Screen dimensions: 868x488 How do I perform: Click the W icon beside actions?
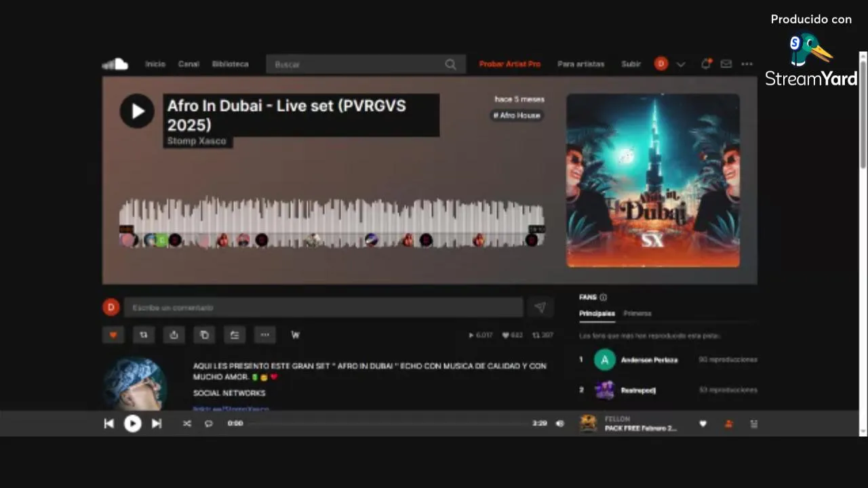click(296, 335)
